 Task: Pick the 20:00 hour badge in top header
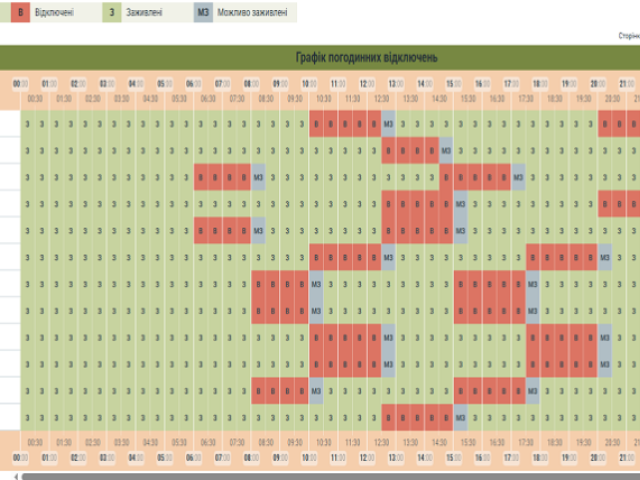pos(598,84)
